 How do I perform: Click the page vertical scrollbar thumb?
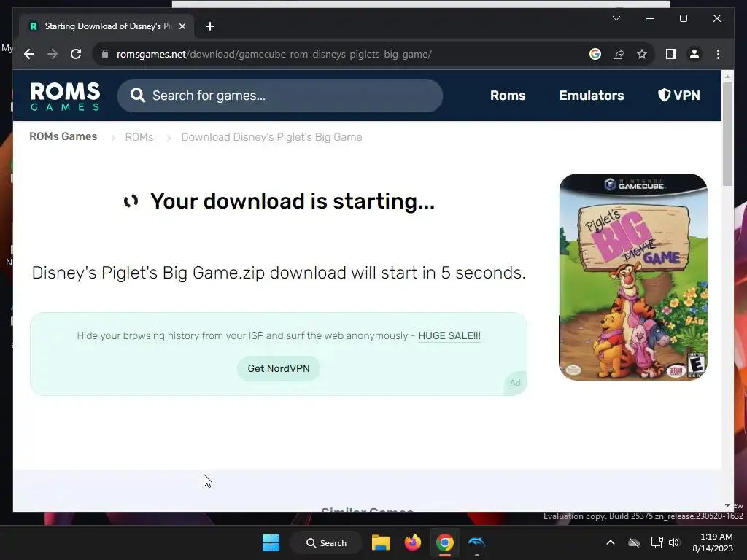(x=727, y=133)
